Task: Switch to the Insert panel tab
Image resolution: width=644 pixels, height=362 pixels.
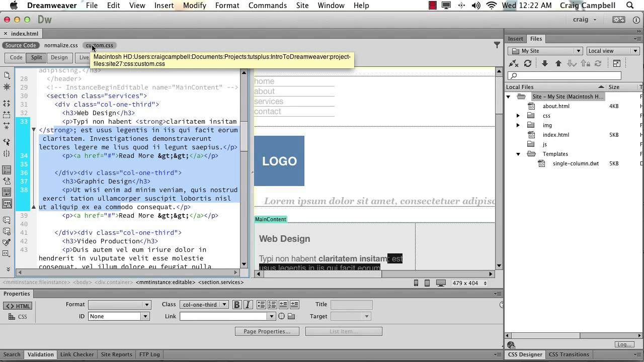Action: pos(515,39)
